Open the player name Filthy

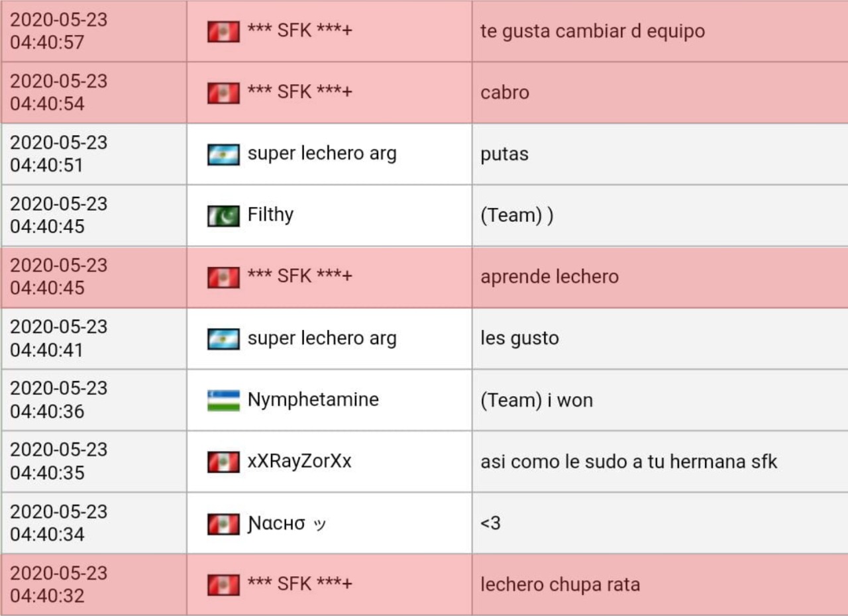tap(270, 215)
